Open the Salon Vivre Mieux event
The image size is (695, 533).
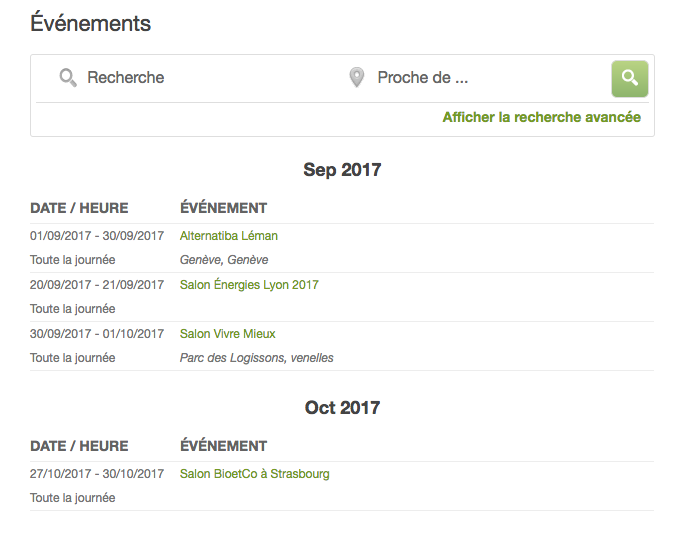[x=227, y=334]
